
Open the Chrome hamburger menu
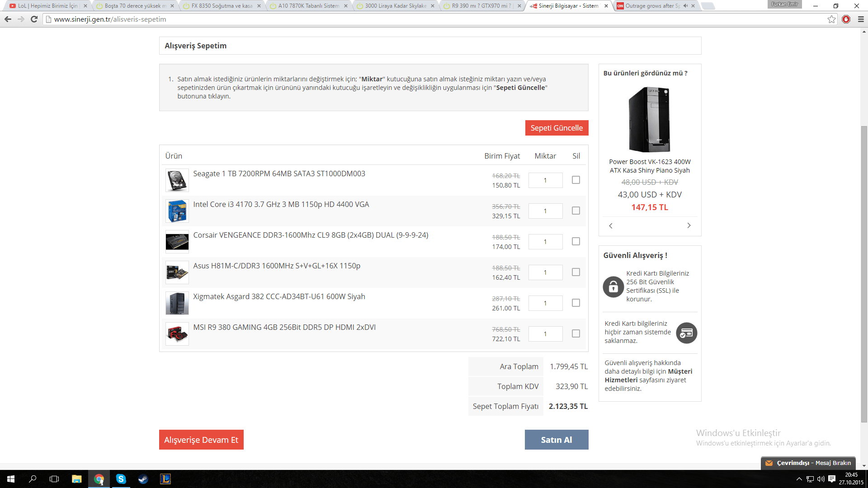tap(859, 19)
